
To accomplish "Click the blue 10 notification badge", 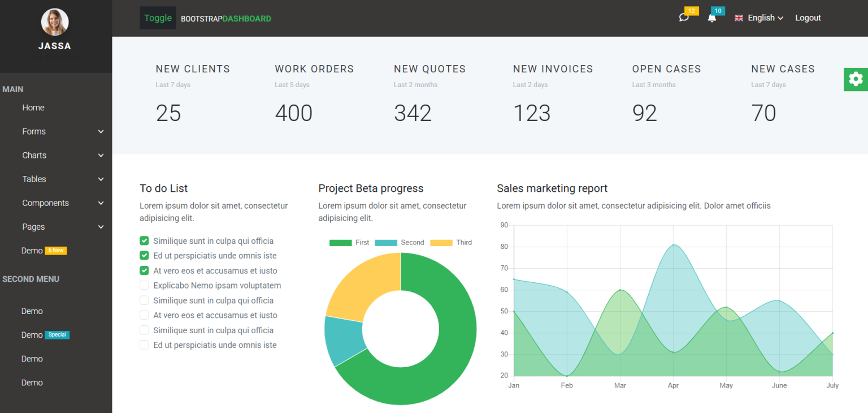I will (718, 10).
